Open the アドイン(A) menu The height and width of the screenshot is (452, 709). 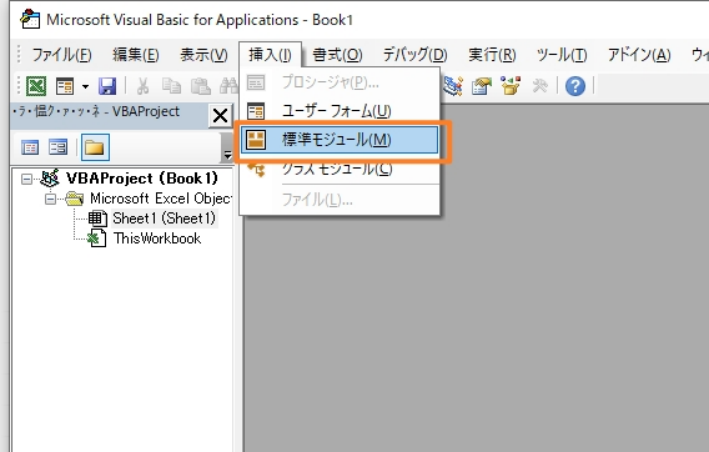tap(639, 55)
